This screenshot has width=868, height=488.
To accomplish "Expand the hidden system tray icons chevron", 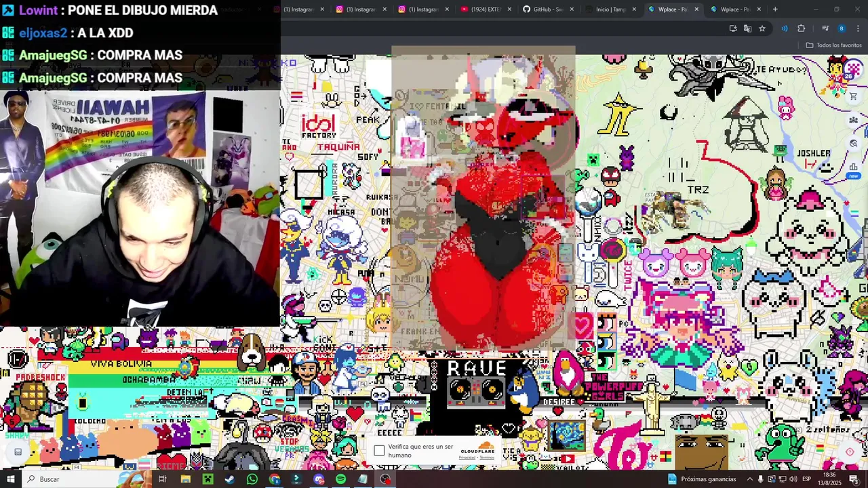I will coord(749,479).
